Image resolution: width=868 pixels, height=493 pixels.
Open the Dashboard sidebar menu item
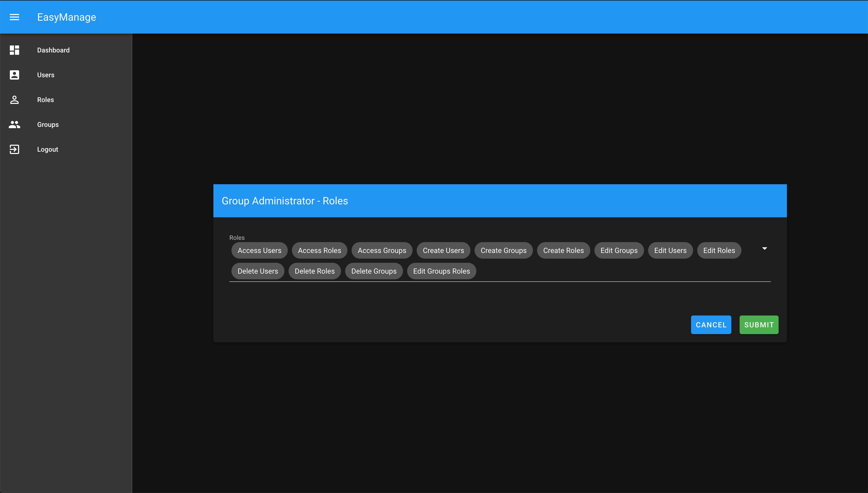(53, 50)
